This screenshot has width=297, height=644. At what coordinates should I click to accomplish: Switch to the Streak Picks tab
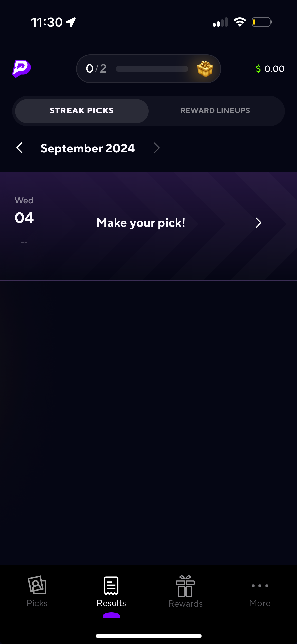click(82, 111)
